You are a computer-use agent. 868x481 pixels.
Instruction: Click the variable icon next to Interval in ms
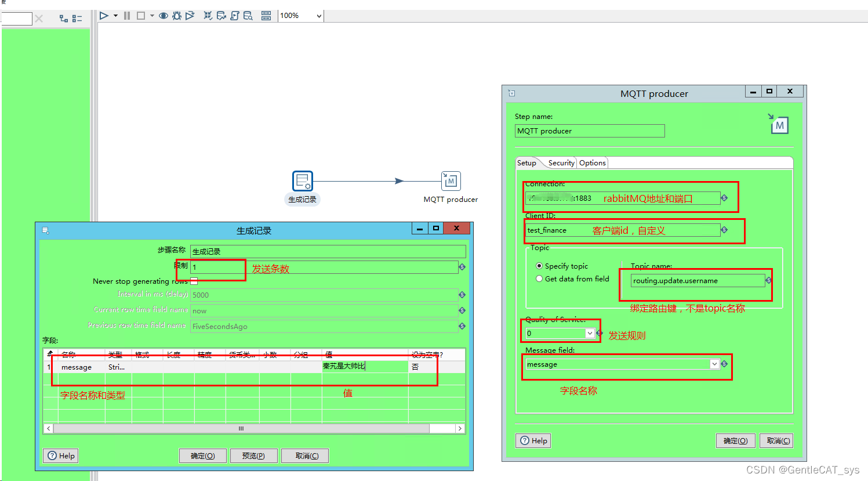tap(462, 295)
